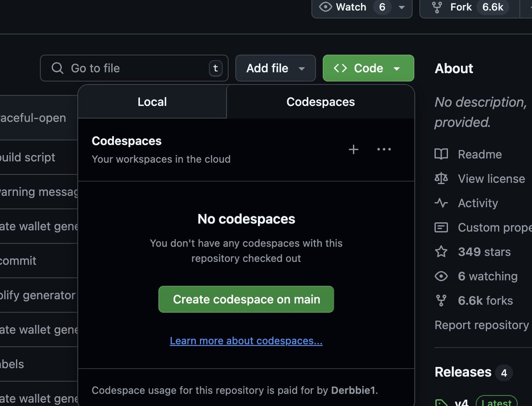Click the Fork icon
The width and height of the screenshot is (532, 406).
(437, 7)
